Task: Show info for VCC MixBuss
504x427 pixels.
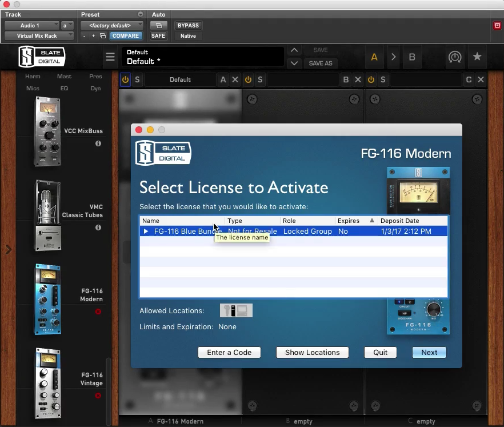Action: [98, 143]
